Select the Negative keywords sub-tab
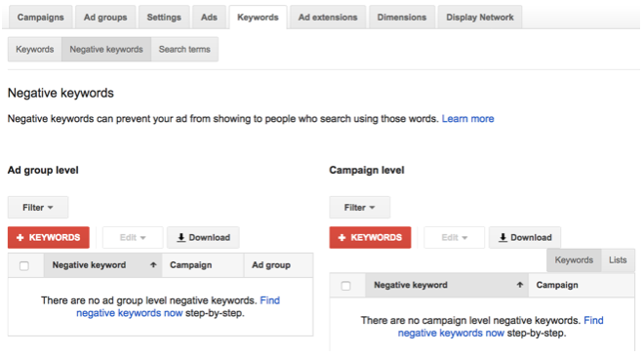This screenshot has width=644, height=356. pyautogui.click(x=106, y=50)
